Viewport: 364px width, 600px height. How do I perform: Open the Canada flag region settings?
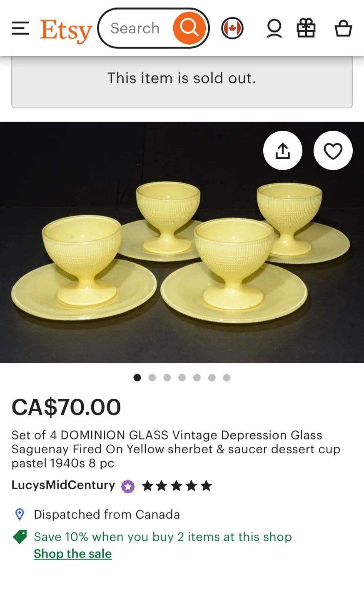[x=232, y=28]
